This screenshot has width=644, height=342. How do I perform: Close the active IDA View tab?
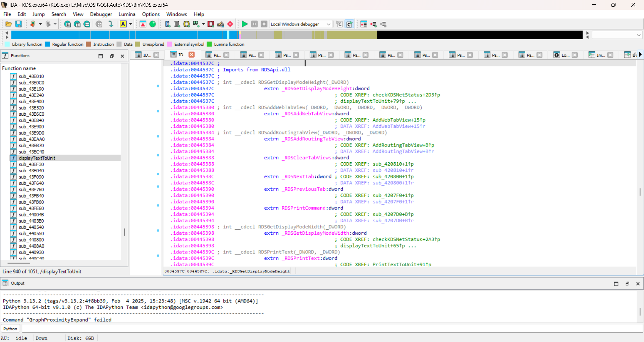click(192, 55)
